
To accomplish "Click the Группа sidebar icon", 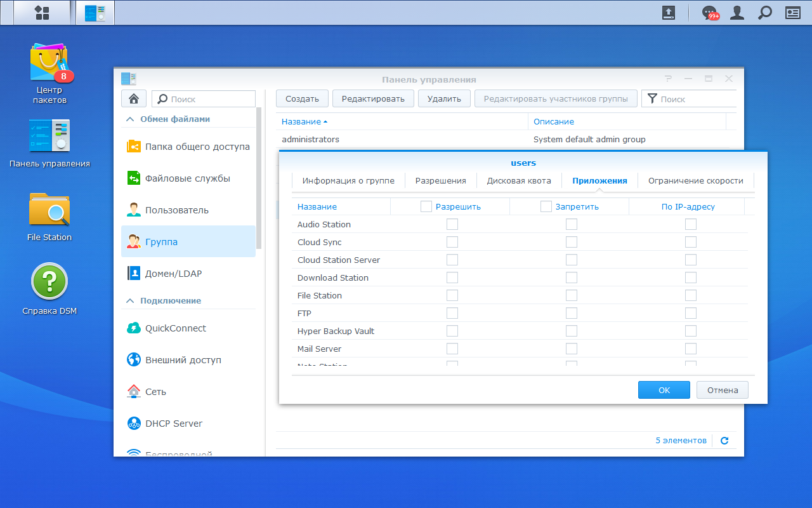I will 134,242.
